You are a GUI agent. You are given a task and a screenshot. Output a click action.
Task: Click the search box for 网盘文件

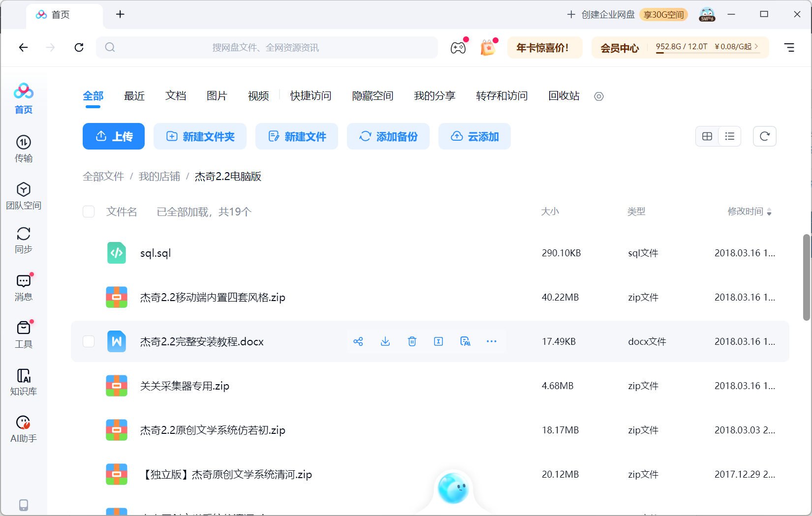pos(267,47)
